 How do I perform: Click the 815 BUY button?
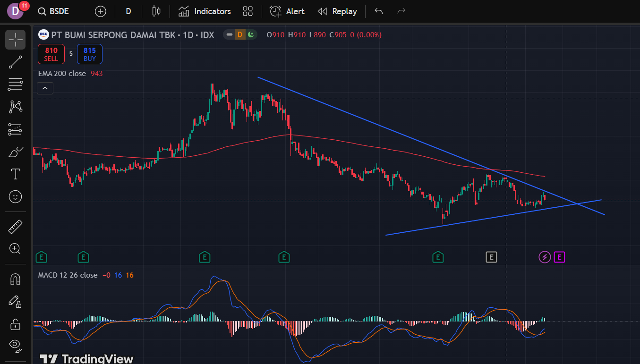pyautogui.click(x=90, y=54)
